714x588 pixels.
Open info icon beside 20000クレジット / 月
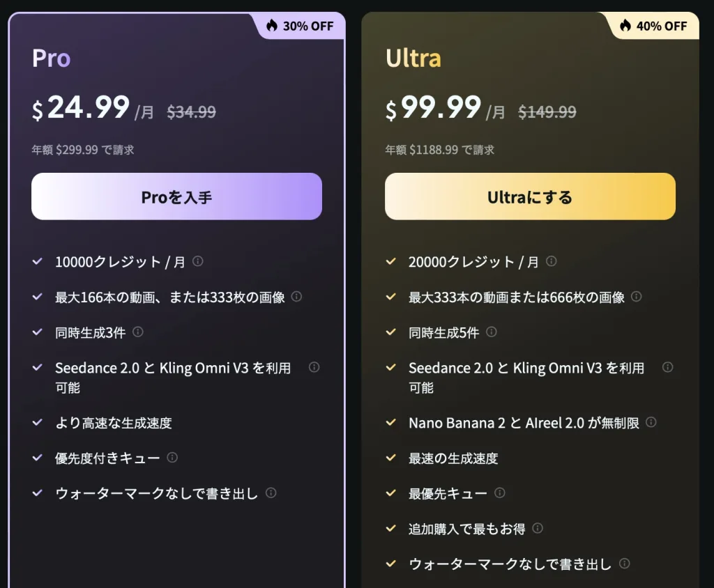(552, 261)
